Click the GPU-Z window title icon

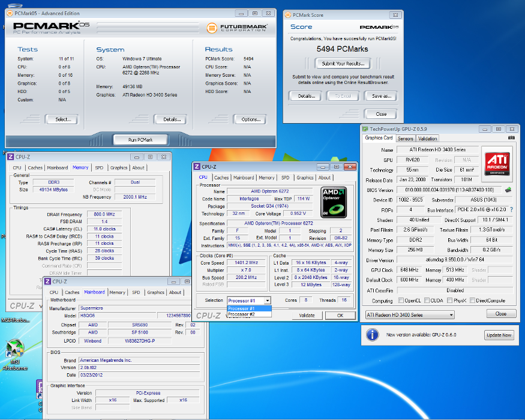pos(365,129)
